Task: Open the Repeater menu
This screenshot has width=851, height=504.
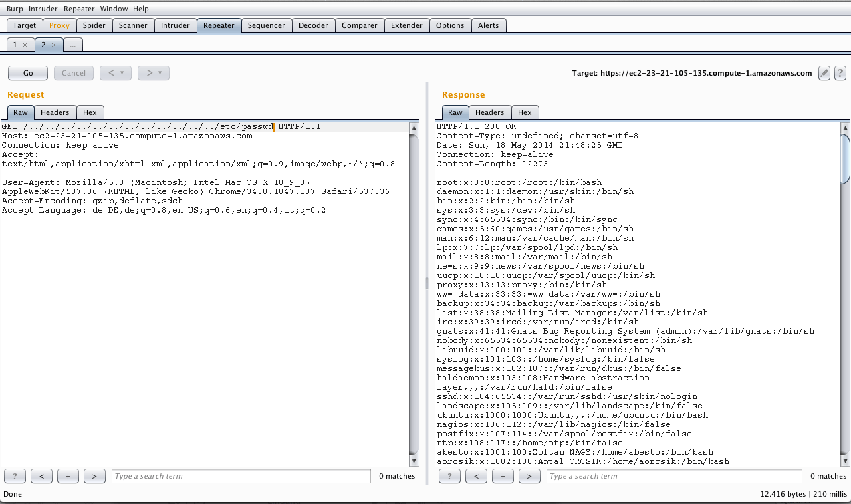Action: pyautogui.click(x=79, y=9)
